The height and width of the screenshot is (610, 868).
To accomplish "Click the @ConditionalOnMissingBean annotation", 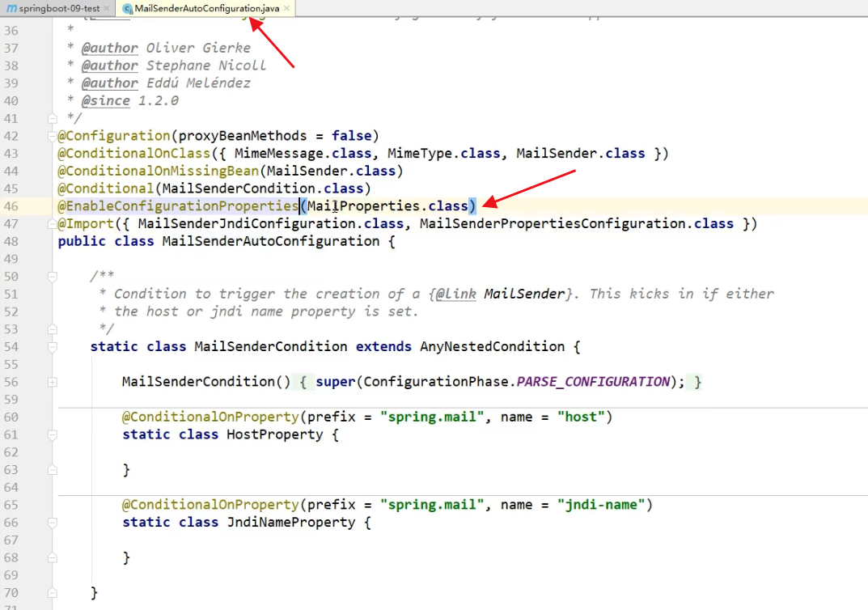I will pos(159,171).
